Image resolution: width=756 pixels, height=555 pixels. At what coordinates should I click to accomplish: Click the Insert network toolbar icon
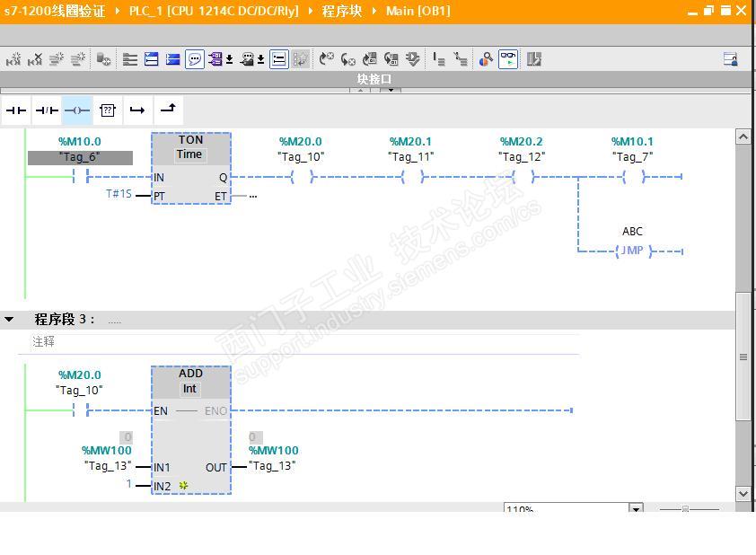pos(13,59)
